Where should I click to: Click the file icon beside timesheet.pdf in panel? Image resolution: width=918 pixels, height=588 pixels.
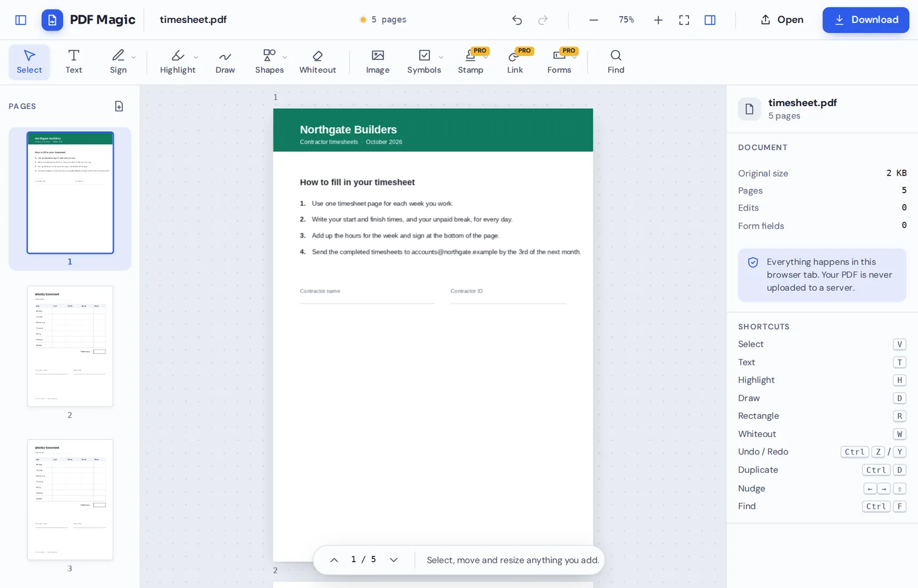(x=749, y=108)
